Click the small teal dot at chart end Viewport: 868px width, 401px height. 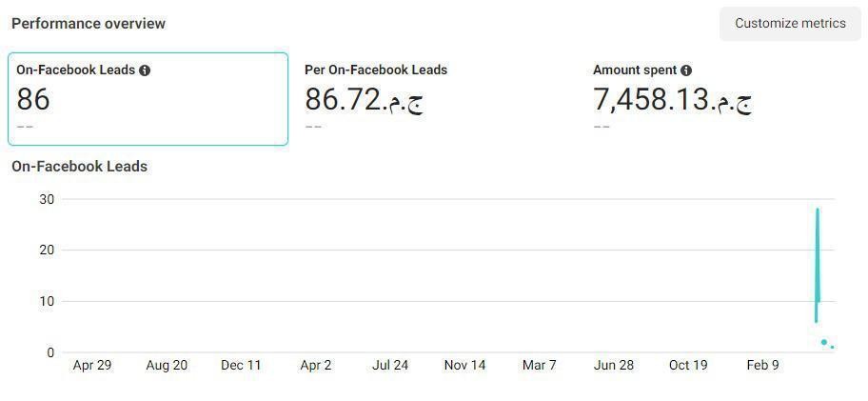pyautogui.click(x=832, y=348)
